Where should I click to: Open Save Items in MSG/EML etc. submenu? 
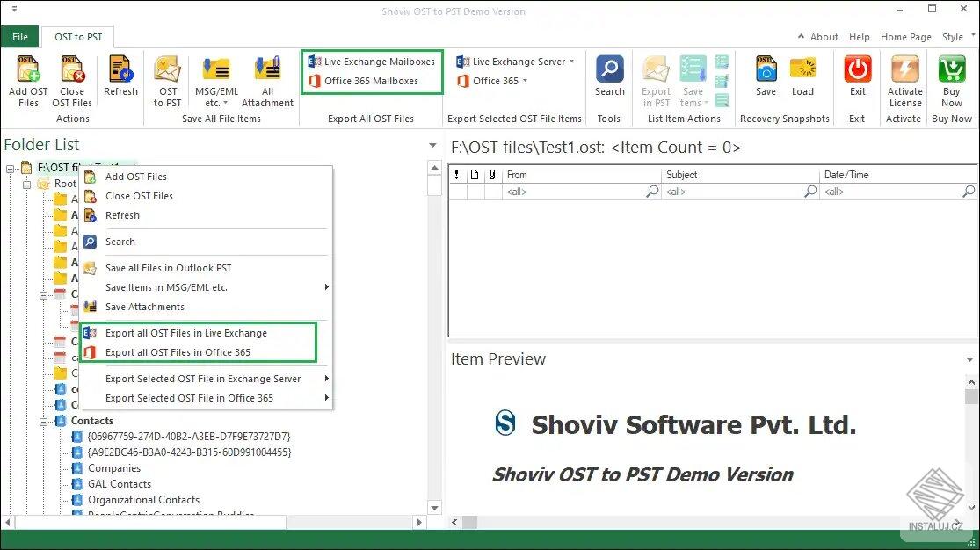[x=205, y=287]
